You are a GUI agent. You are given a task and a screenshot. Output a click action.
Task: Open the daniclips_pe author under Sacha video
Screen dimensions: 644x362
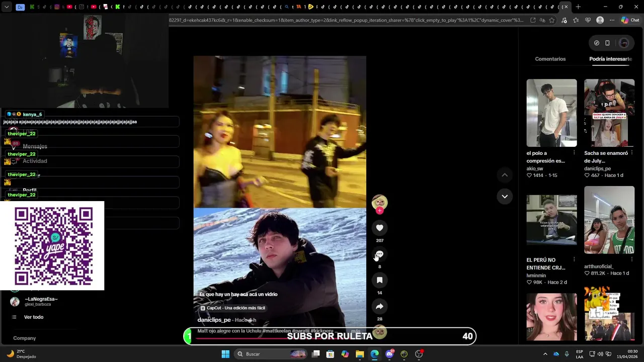tap(597, 168)
